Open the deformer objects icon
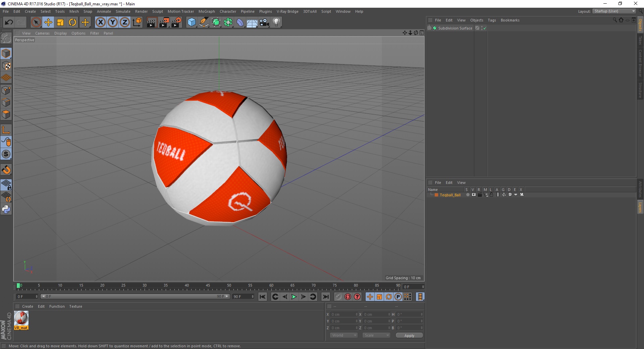This screenshot has width=644, height=349. pyautogui.click(x=240, y=22)
